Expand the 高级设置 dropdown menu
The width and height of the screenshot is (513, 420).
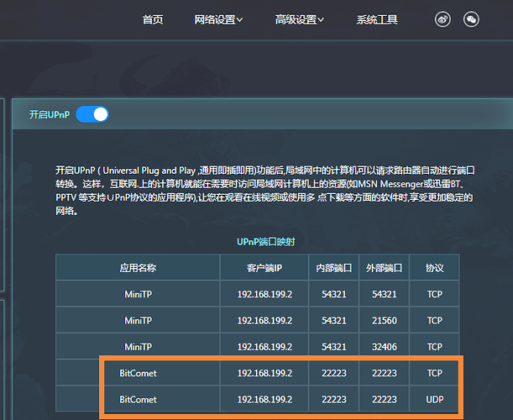click(300, 20)
